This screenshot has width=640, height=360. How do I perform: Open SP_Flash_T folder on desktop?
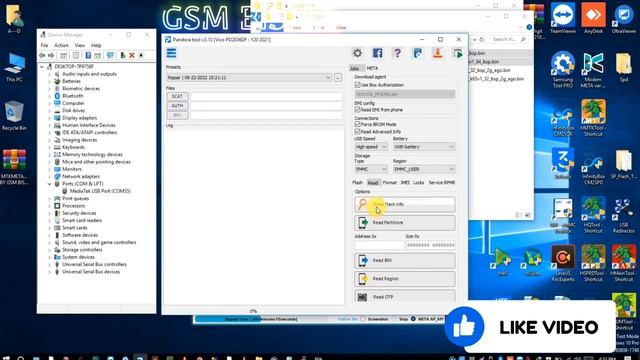coord(624,164)
